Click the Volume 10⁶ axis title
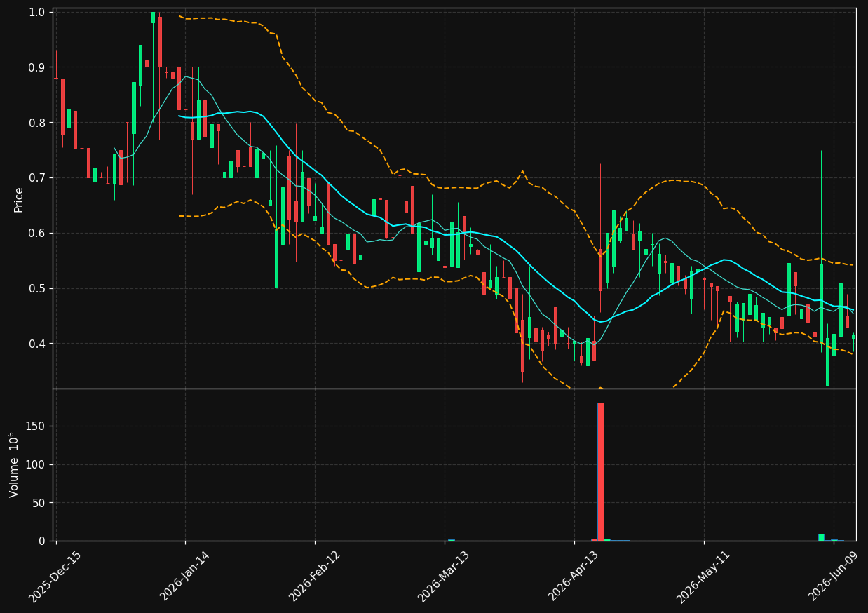Image resolution: width=868 pixels, height=613 pixels. point(15,464)
